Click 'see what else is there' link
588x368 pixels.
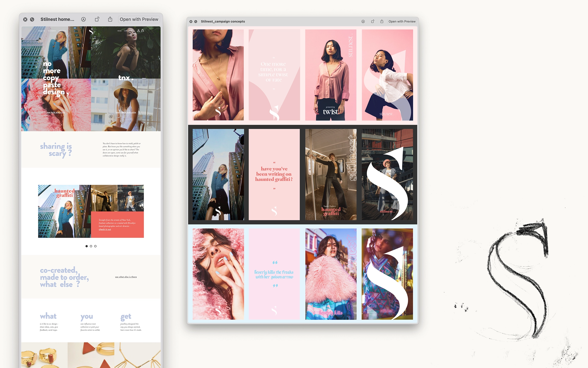pos(126,277)
